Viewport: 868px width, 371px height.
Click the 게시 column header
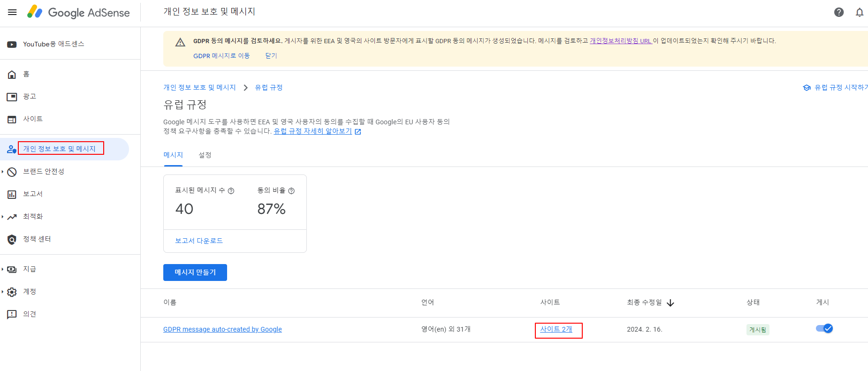coord(822,303)
